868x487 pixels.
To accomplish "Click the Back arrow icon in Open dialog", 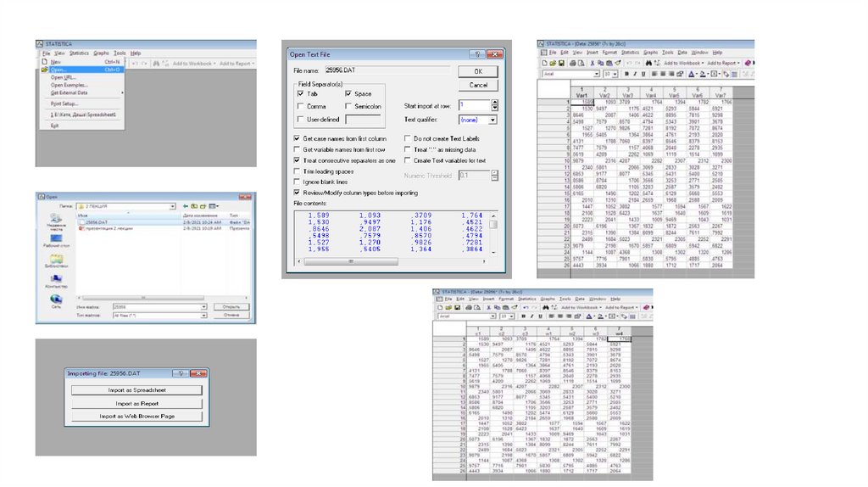I will (186, 206).
